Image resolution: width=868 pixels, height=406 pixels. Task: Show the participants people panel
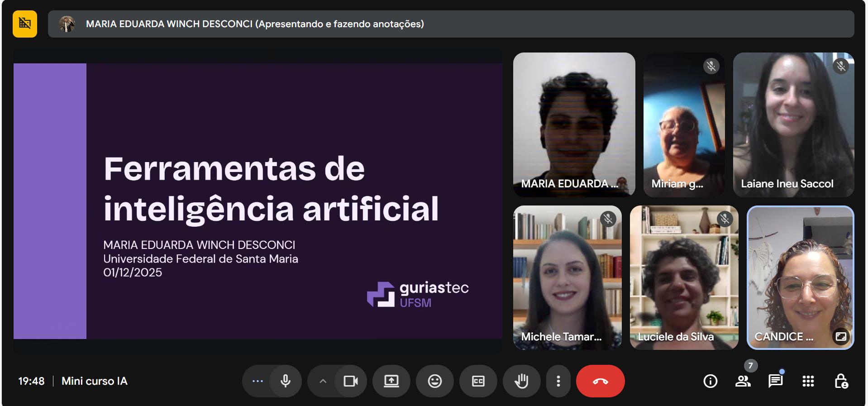[x=743, y=381]
